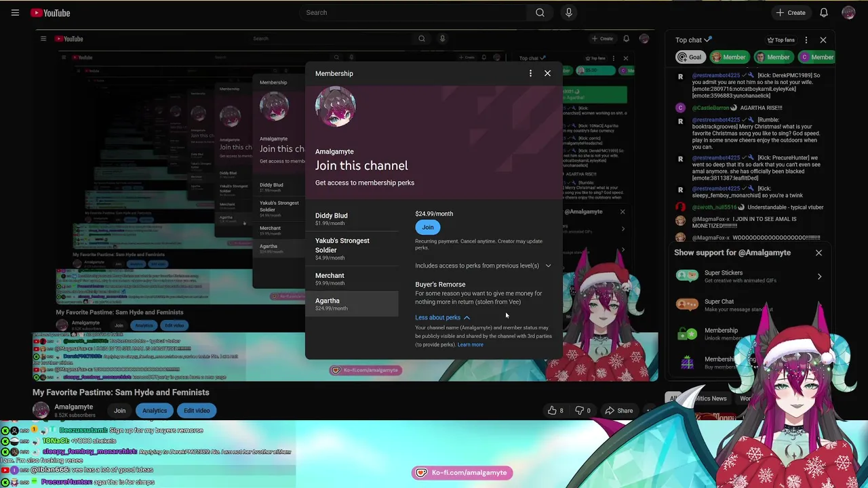Viewport: 868px width, 488px height.
Task: Click the $24.99/month price text
Action: coord(434,213)
